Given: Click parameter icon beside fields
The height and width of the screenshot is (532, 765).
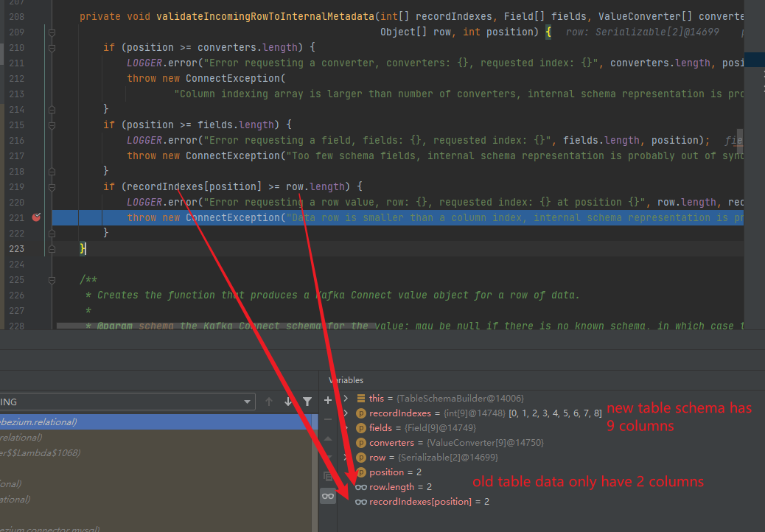Looking at the screenshot, I should tap(361, 427).
